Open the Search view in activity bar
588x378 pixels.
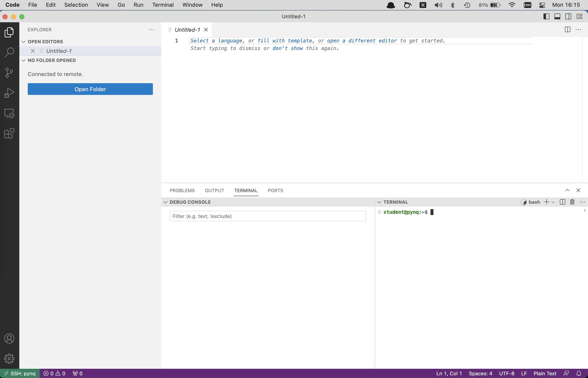(9, 52)
